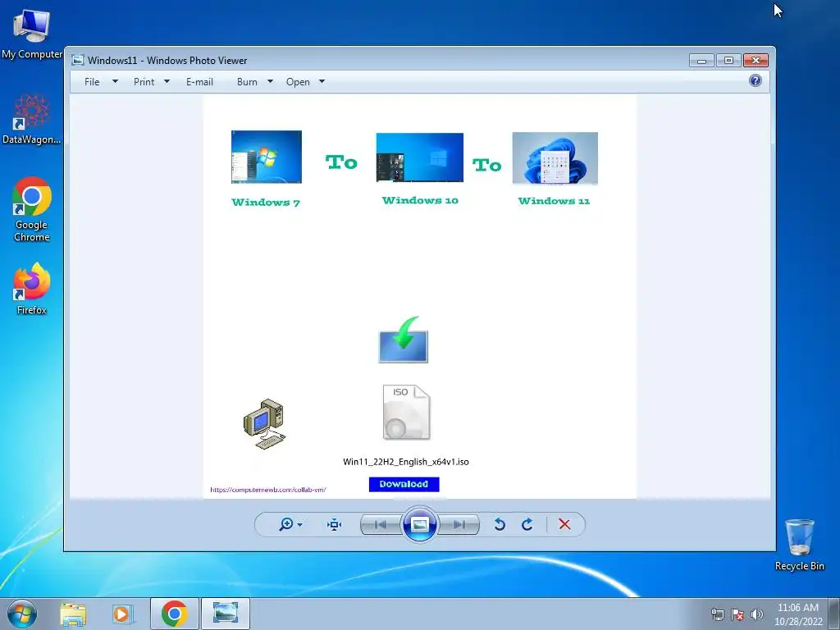
Task: Expand the Burn dropdown arrow
Action: click(x=270, y=81)
